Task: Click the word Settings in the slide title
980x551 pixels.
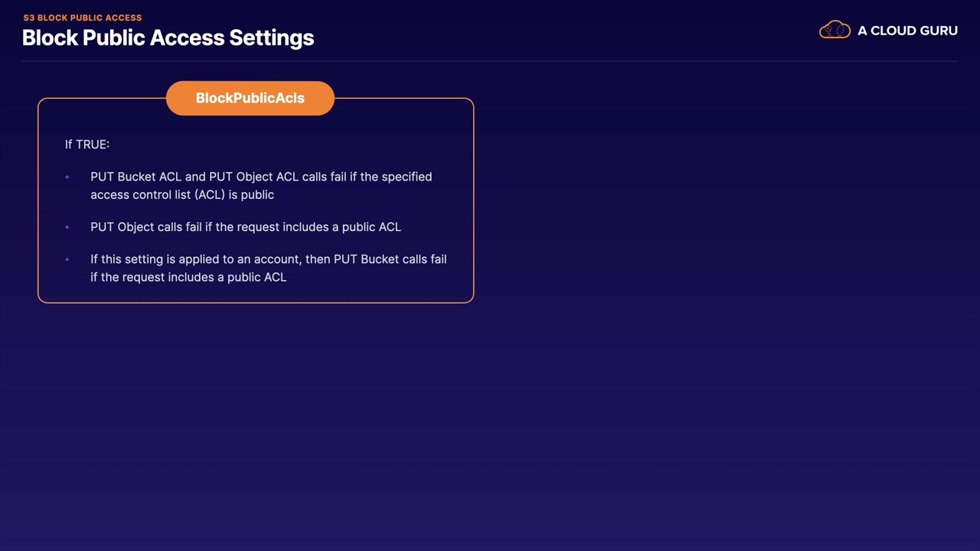Action: tap(272, 37)
